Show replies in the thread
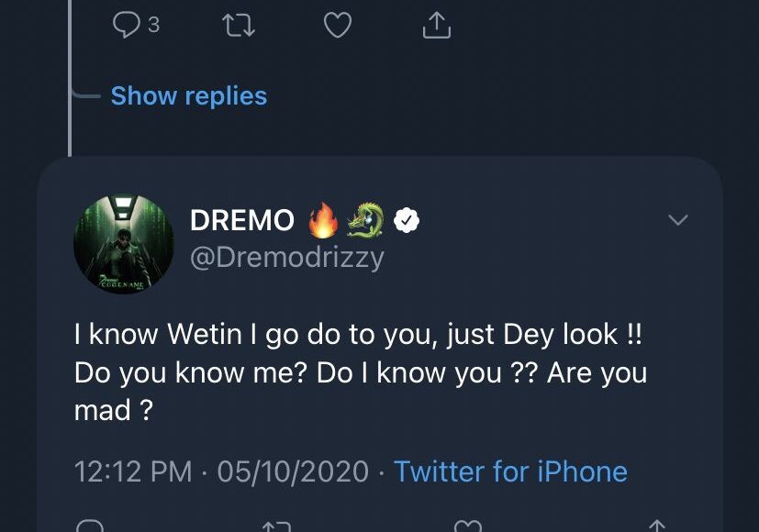The width and height of the screenshot is (759, 532). click(x=188, y=96)
